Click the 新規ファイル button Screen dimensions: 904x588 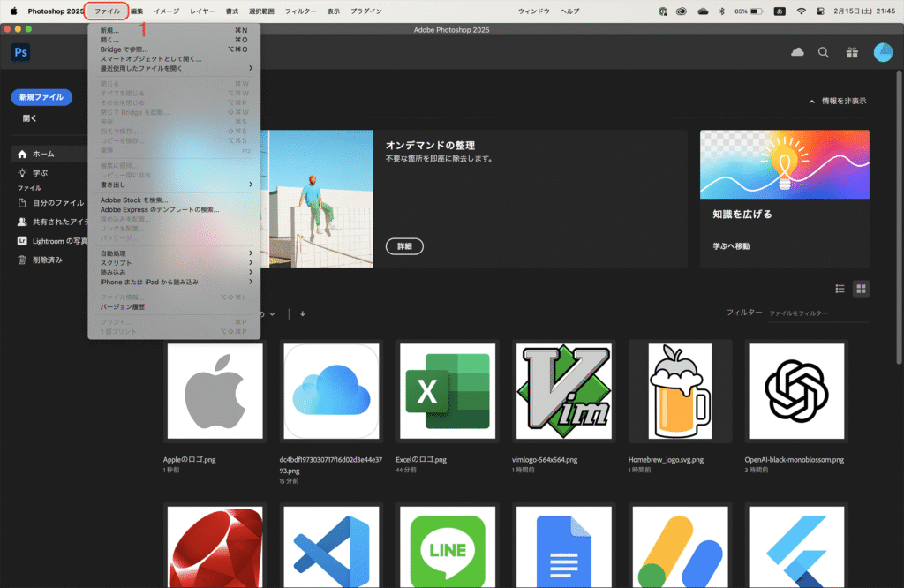(41, 97)
